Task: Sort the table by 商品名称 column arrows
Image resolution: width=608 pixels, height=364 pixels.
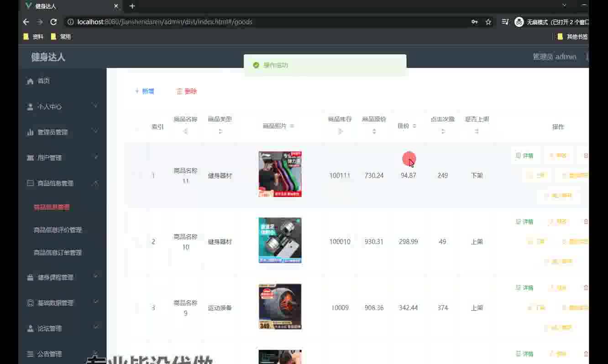Action: 185,131
